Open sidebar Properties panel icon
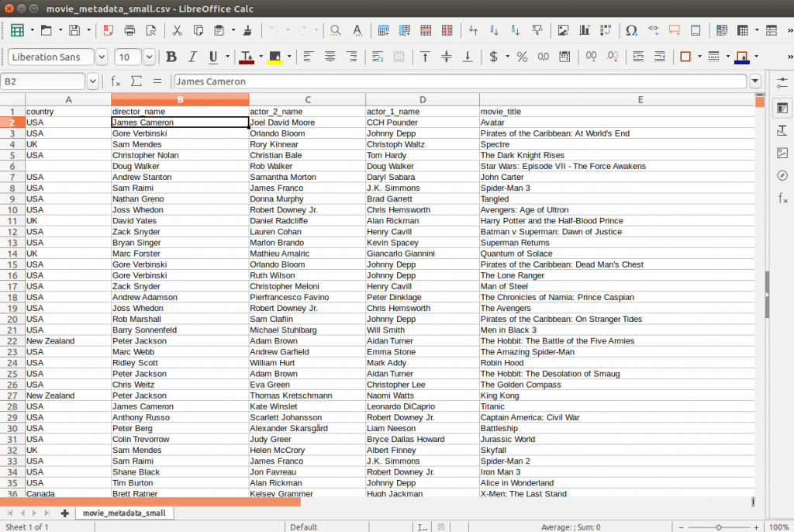This screenshot has width=794, height=532. tap(782, 109)
